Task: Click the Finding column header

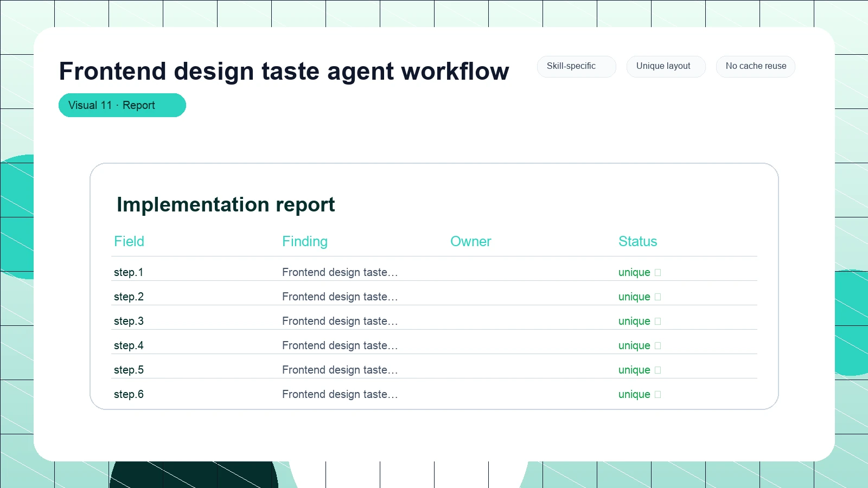Action: [305, 241]
